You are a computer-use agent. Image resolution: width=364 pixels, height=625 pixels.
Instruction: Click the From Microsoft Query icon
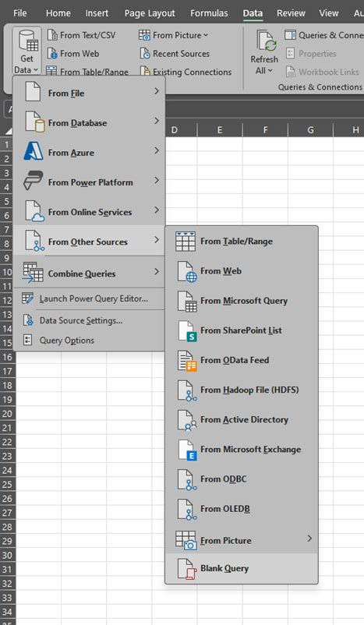pyautogui.click(x=187, y=302)
